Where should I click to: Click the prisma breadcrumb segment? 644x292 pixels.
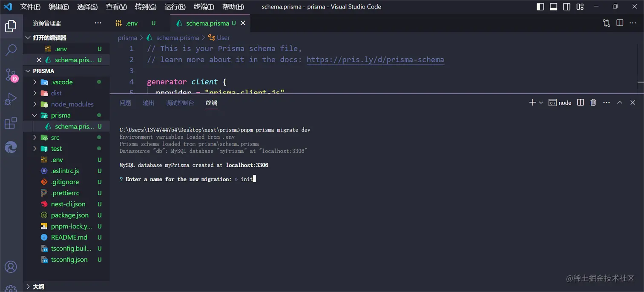tap(127, 37)
